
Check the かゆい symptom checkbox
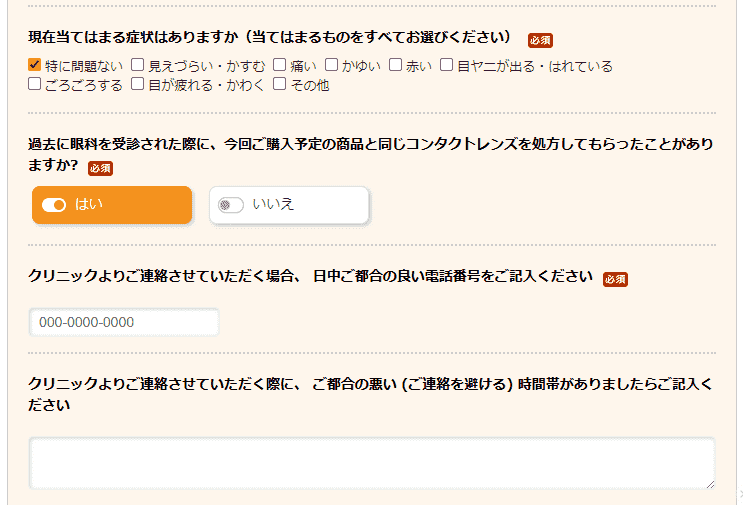click(331, 64)
